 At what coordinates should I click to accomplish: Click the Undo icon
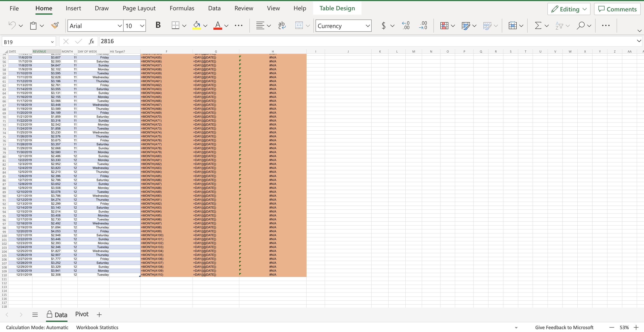[x=12, y=25]
